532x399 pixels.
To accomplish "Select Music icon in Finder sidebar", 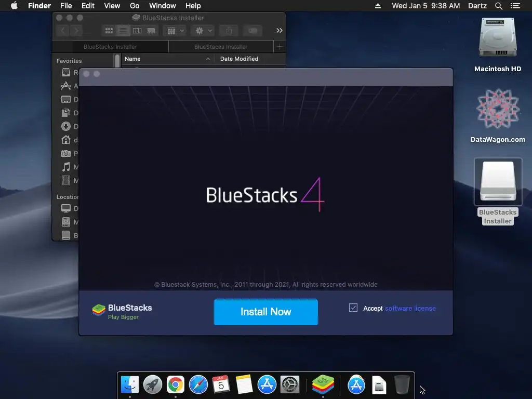I will 66,167.
